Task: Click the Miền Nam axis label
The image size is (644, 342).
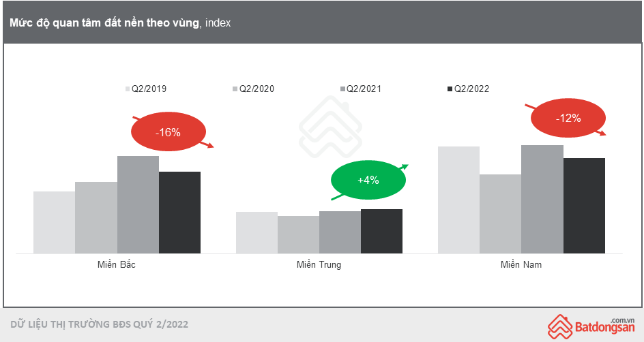Action: (521, 264)
